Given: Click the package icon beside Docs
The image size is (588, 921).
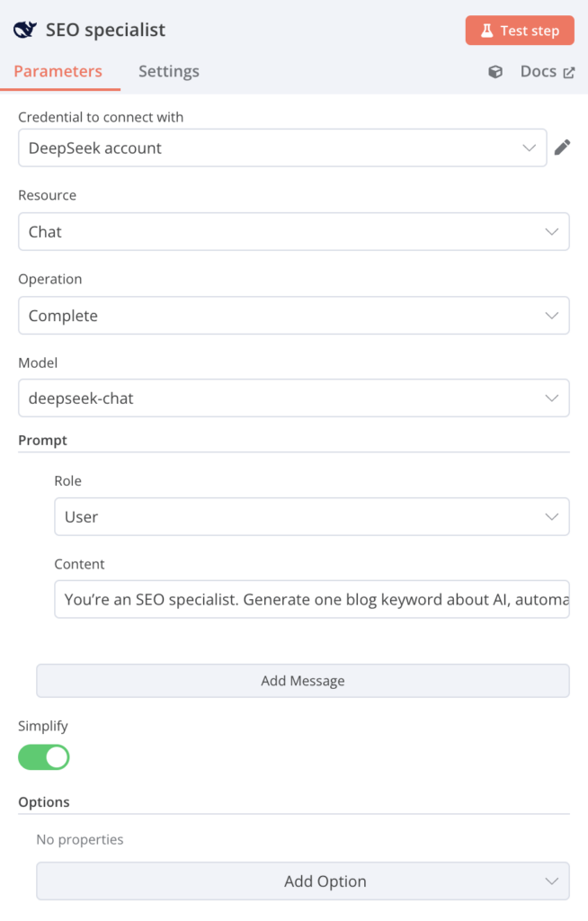Looking at the screenshot, I should (x=495, y=71).
